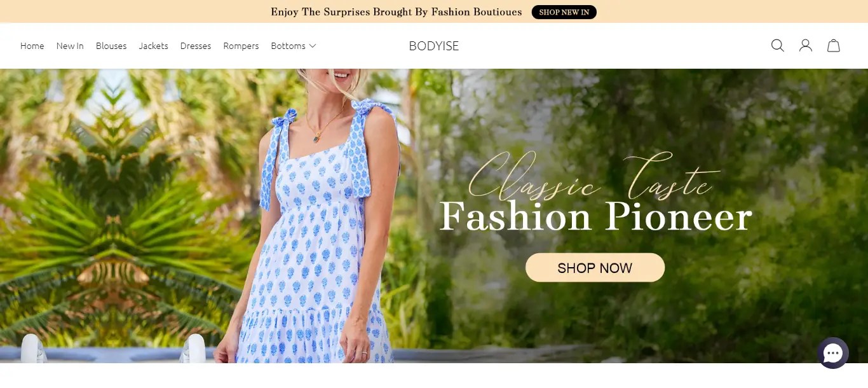Click the SHOP NOW hero button

coord(595,268)
